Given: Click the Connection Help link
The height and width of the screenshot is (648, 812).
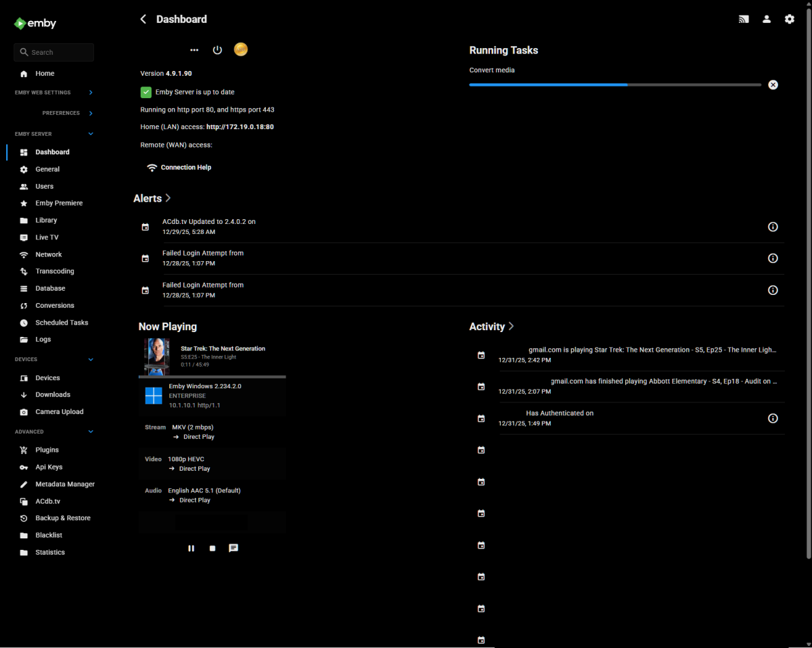Looking at the screenshot, I should [185, 168].
